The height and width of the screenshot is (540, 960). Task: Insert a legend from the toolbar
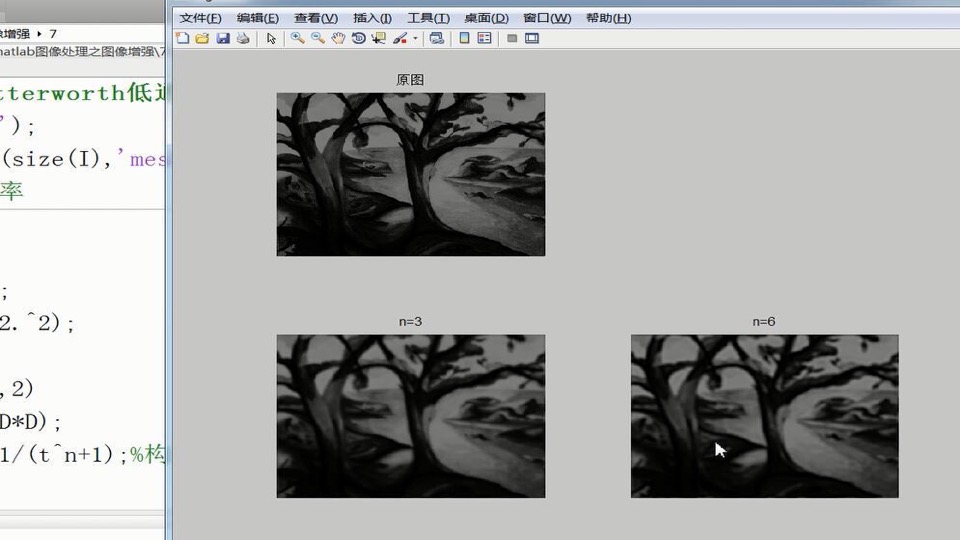[x=484, y=38]
